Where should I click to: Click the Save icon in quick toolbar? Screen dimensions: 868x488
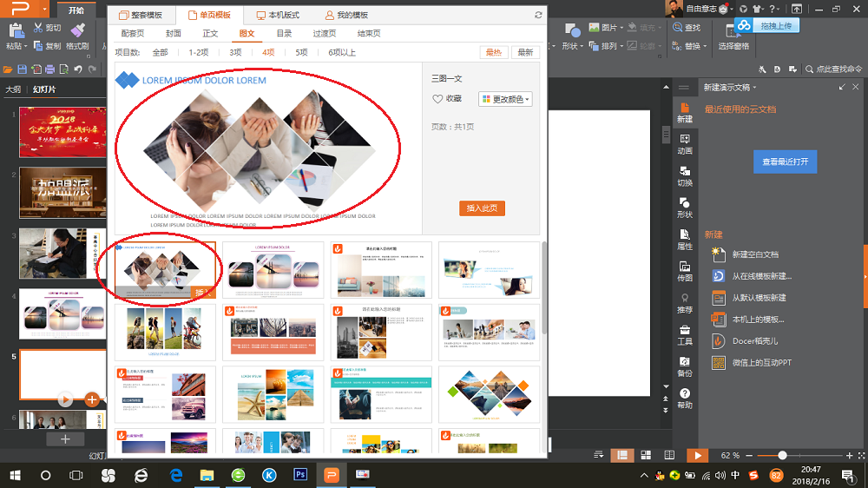click(23, 69)
